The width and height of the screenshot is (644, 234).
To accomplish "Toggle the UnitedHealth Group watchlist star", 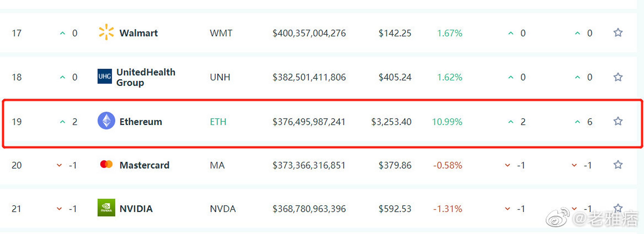I will [618, 77].
